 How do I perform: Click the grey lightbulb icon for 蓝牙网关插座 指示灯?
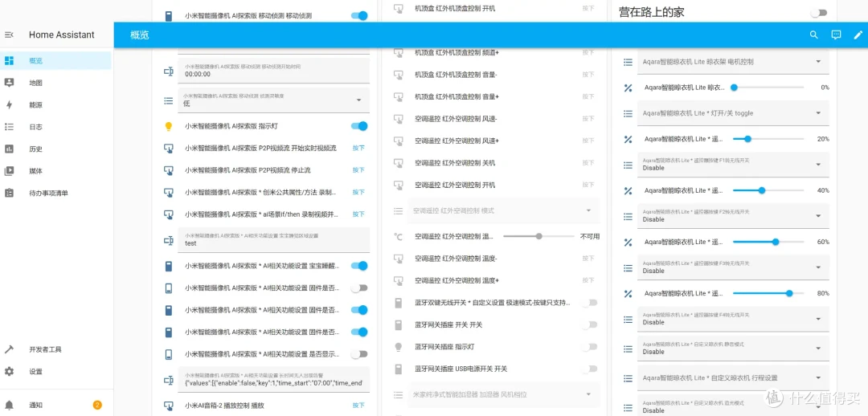pyautogui.click(x=398, y=347)
